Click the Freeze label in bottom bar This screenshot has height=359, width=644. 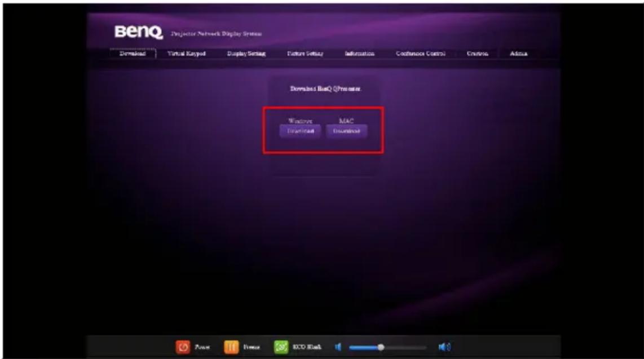(252, 347)
